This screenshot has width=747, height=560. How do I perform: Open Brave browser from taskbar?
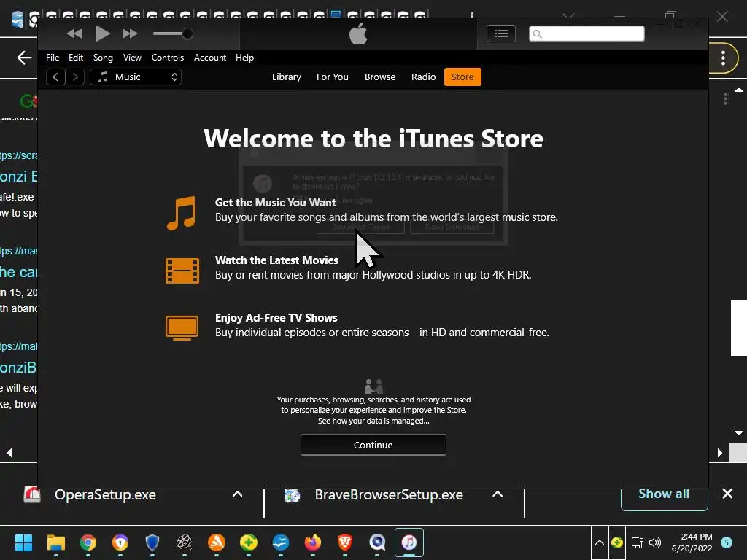click(x=345, y=542)
